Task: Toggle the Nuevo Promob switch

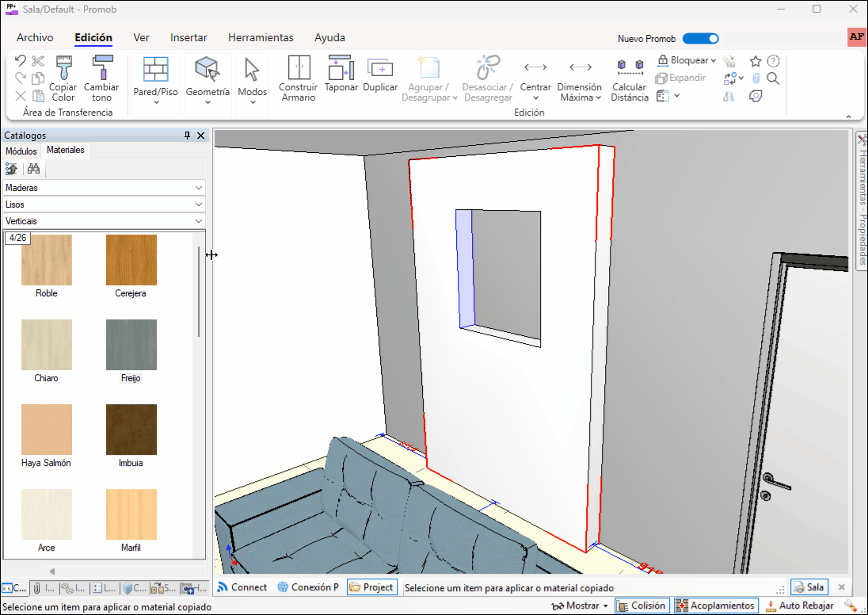Action: 700,38
